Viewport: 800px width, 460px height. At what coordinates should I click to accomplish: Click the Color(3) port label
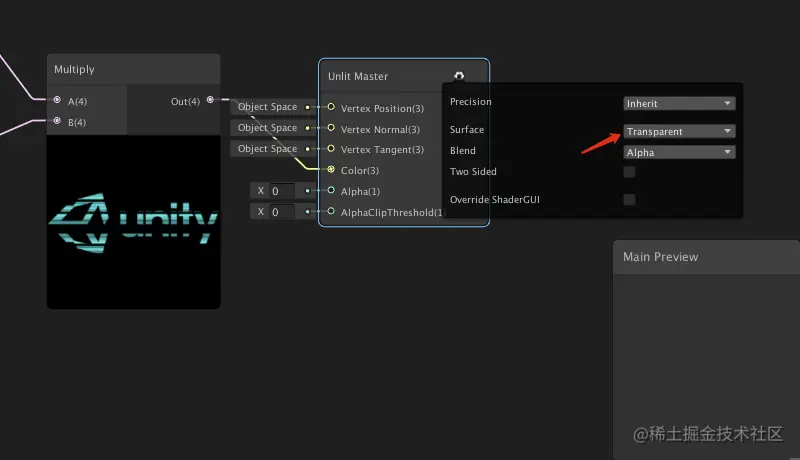point(360,170)
